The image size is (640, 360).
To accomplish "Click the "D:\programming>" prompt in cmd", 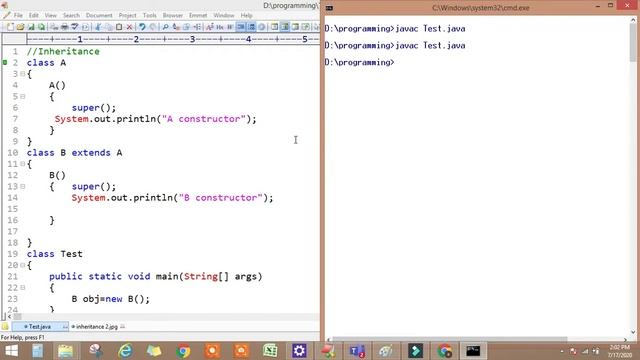I will click(x=360, y=62).
